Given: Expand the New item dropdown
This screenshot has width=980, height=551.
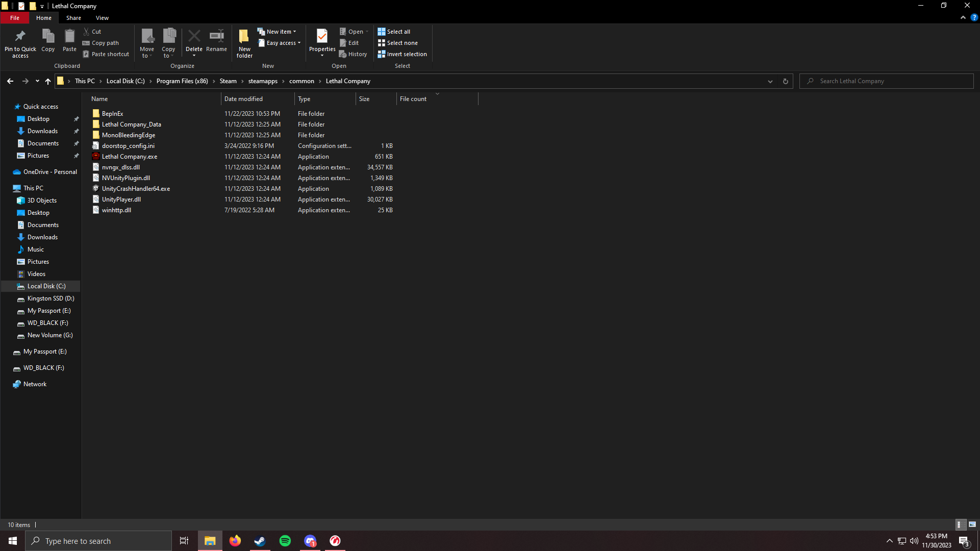Looking at the screenshot, I should 294,32.
